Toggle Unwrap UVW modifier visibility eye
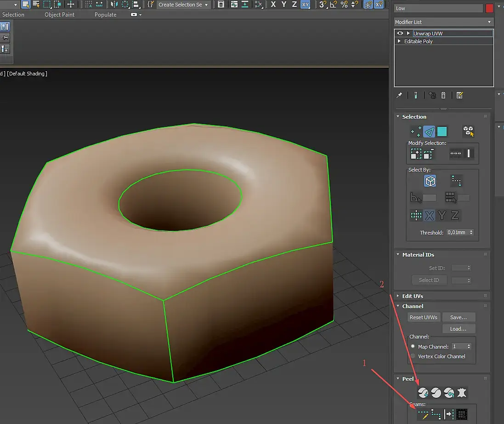The width and height of the screenshot is (504, 424). tap(400, 34)
